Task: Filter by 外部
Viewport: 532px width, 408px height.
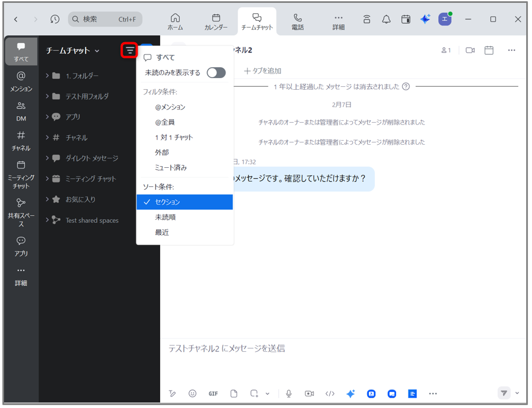Action: pyautogui.click(x=184, y=152)
